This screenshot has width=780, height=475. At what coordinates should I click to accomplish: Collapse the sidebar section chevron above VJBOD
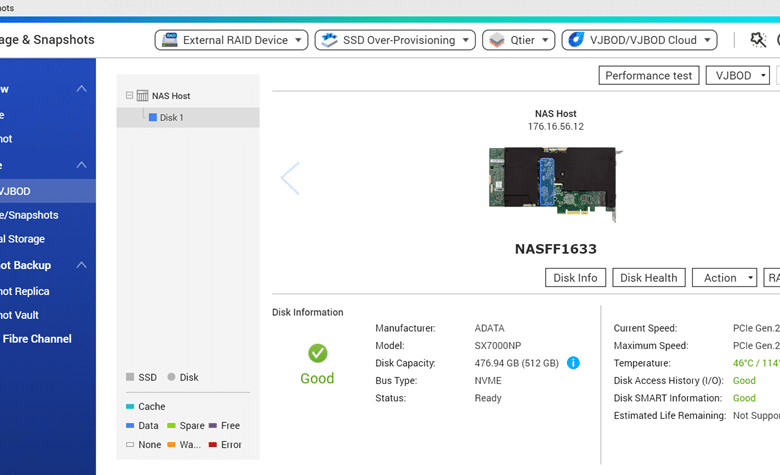click(x=82, y=165)
